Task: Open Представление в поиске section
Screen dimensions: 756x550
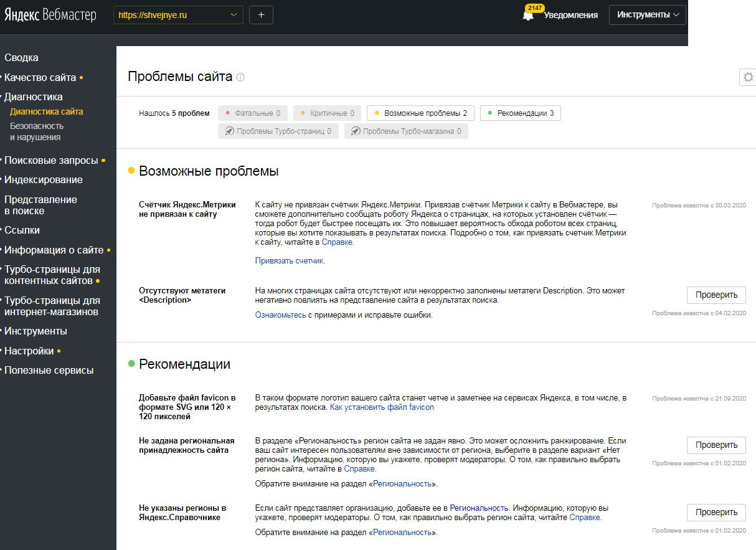Action: (x=40, y=205)
